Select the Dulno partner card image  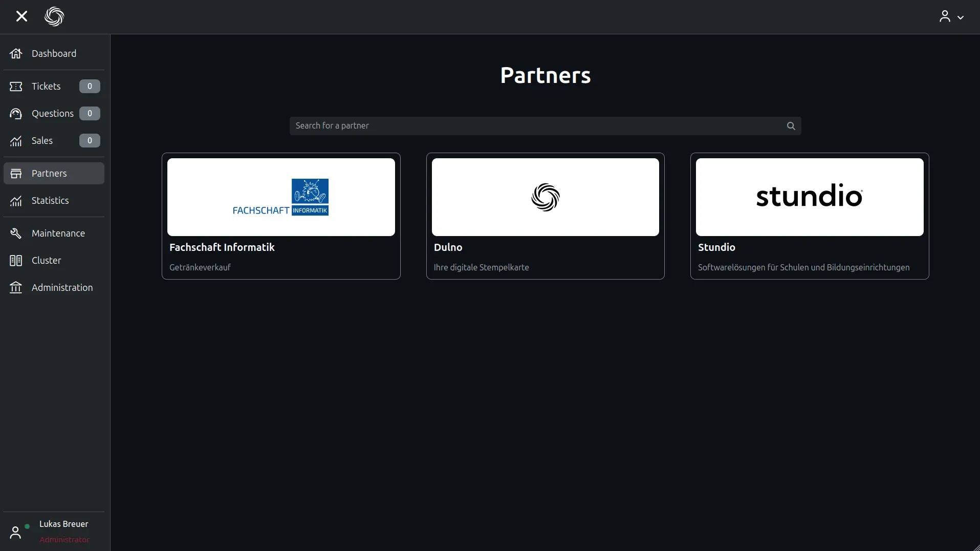[x=545, y=197]
